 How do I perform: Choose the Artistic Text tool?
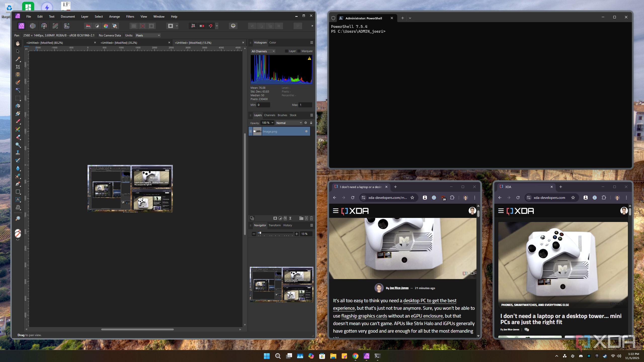[x=18, y=199]
